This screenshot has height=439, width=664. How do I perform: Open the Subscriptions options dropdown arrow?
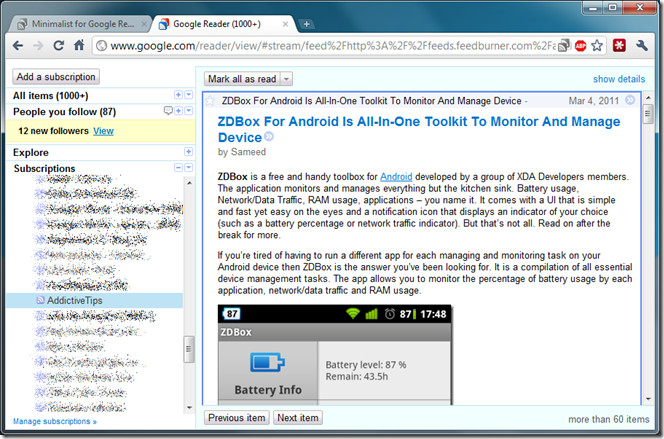pyautogui.click(x=189, y=168)
